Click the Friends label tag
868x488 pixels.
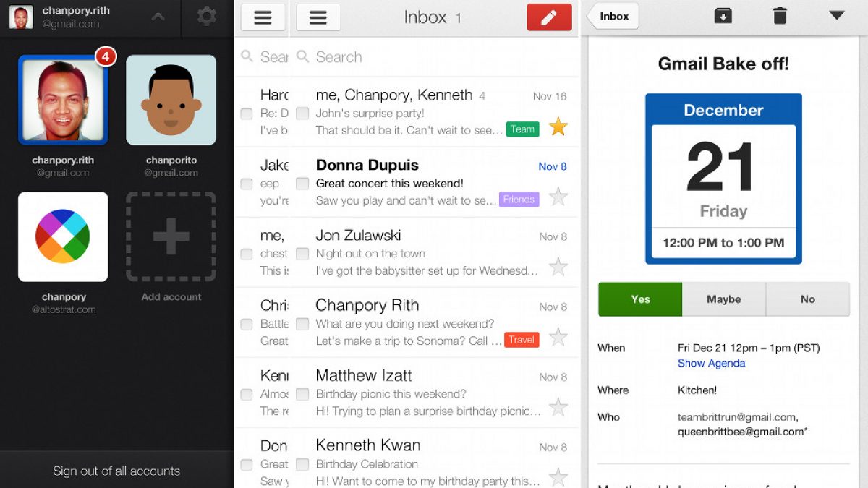coord(519,200)
